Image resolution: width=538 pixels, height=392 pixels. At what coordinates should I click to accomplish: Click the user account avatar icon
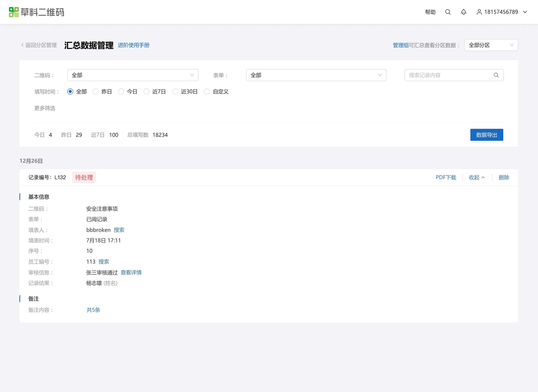[x=479, y=12]
